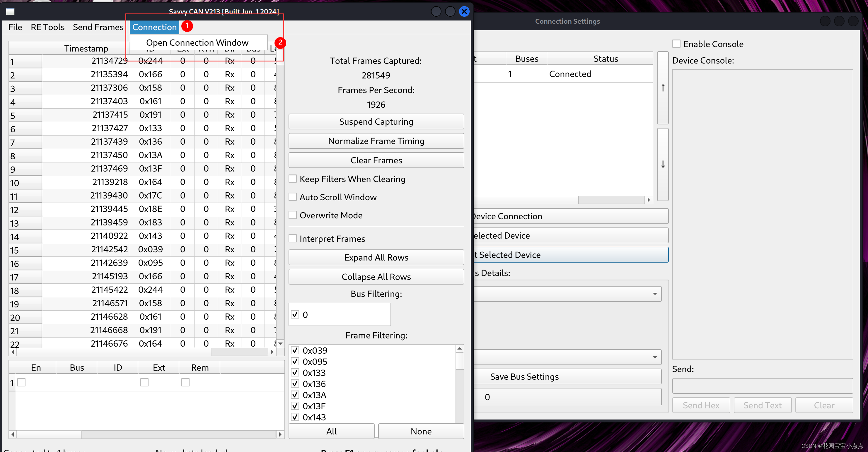Click right arrow of connection list scrollbar
The image size is (868, 452).
(649, 200)
